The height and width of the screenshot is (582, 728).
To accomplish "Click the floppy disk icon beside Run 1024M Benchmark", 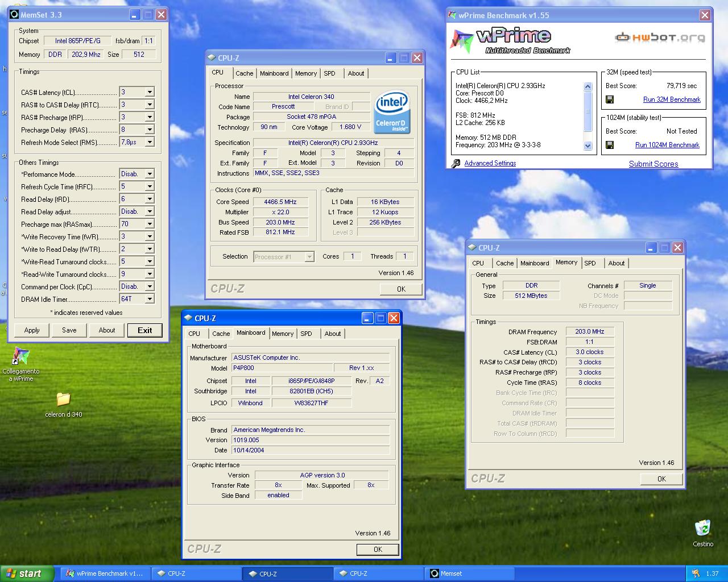I will pyautogui.click(x=610, y=145).
